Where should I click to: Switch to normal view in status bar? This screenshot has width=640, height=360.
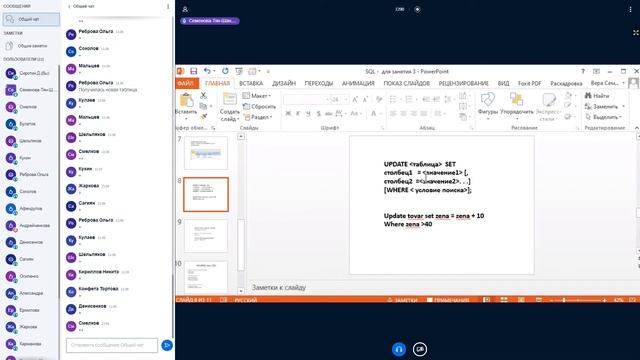[487, 300]
